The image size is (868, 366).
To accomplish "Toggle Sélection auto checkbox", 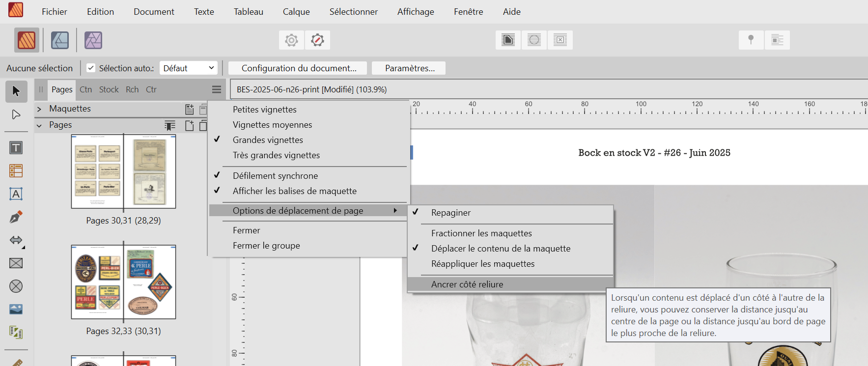I will pyautogui.click(x=91, y=68).
